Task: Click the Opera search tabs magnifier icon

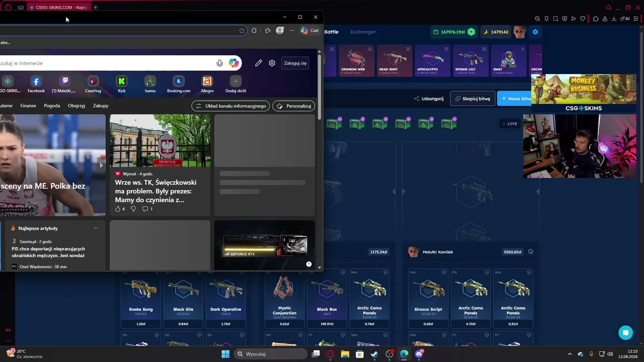Action: coord(609,8)
